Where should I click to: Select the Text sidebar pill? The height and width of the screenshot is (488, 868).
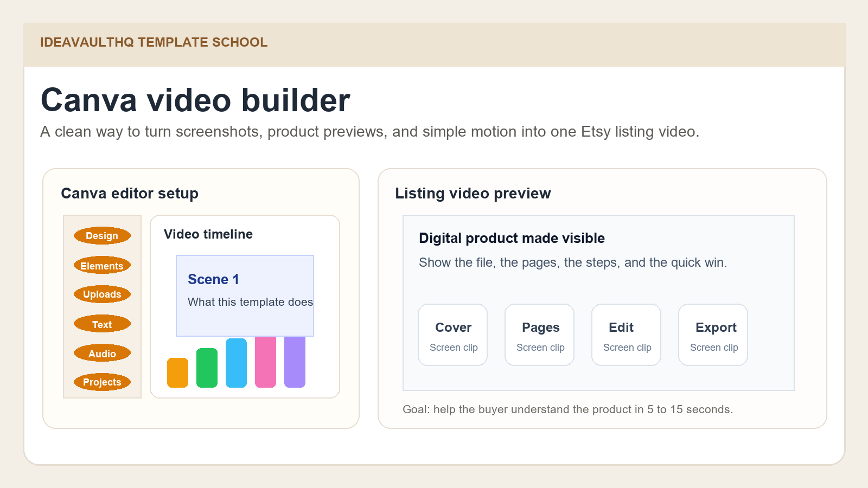pyautogui.click(x=102, y=324)
